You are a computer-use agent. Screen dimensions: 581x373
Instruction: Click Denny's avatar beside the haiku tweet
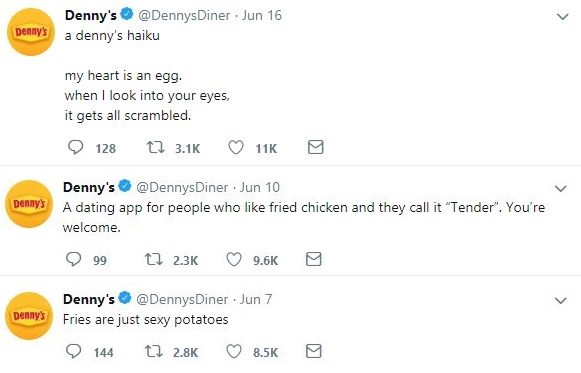31,32
